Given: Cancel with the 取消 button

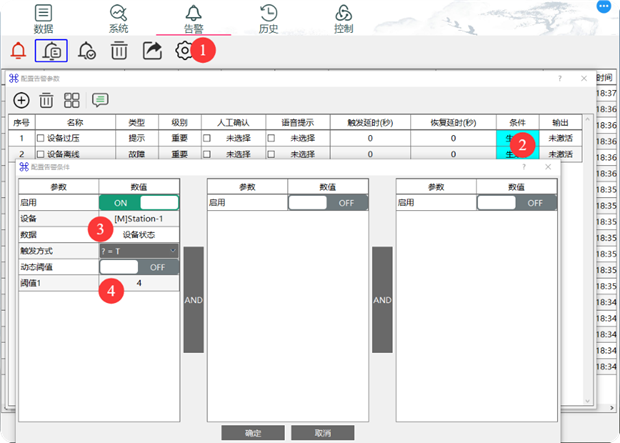Looking at the screenshot, I should [x=323, y=433].
